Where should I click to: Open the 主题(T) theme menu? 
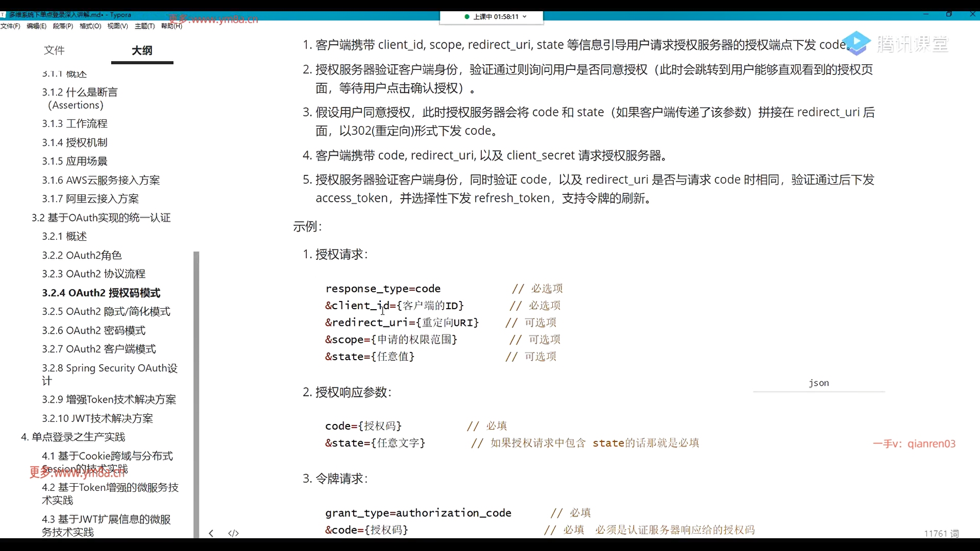144,26
